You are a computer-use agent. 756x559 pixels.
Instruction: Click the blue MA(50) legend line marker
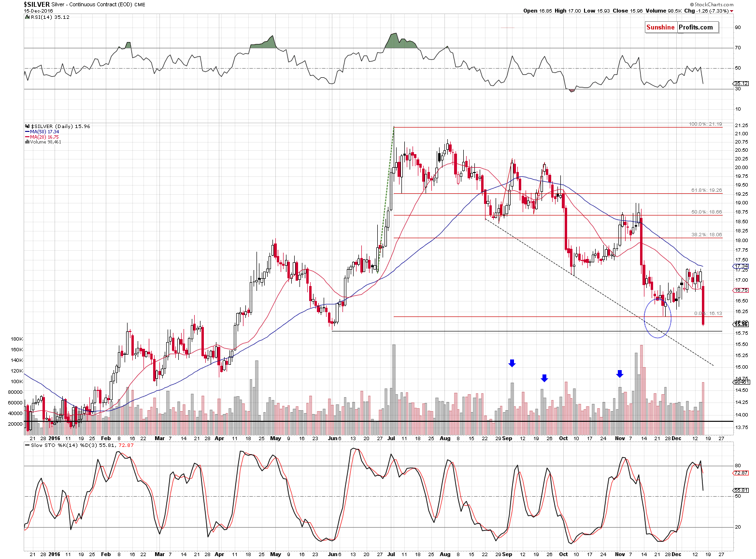coord(27,131)
